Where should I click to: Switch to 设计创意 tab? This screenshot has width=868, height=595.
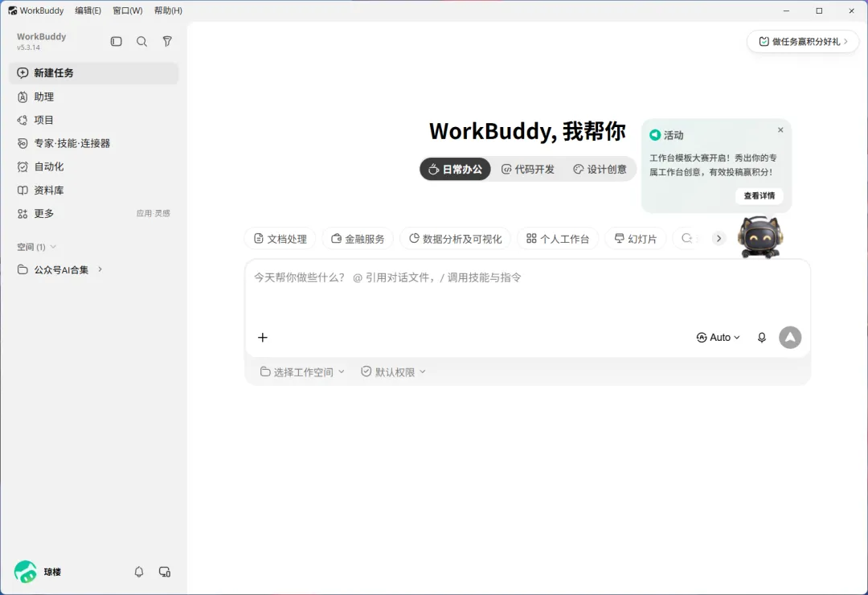pyautogui.click(x=600, y=170)
